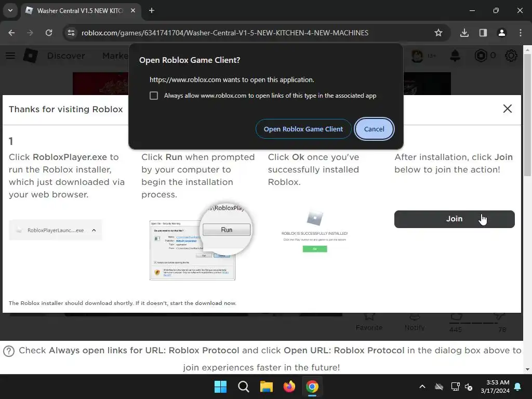This screenshot has width=532, height=399.
Task: Click the successfully installed illustration thumbnail
Action: click(x=314, y=231)
